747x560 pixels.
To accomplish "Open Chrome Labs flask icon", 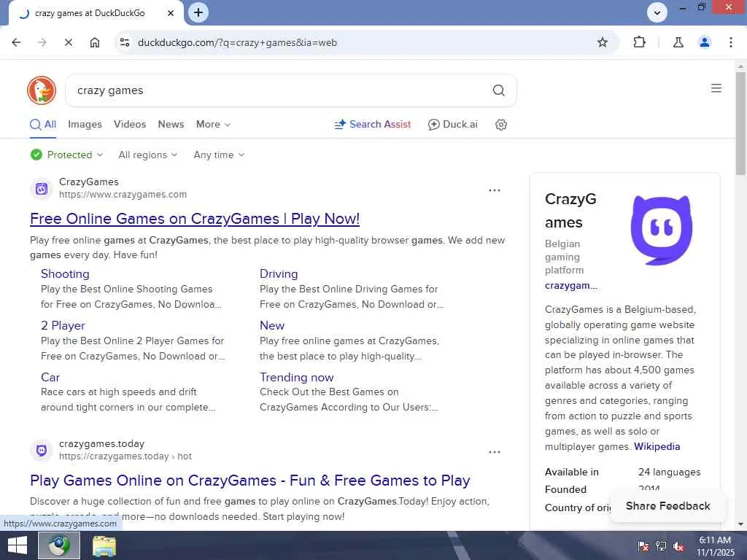I will [678, 42].
